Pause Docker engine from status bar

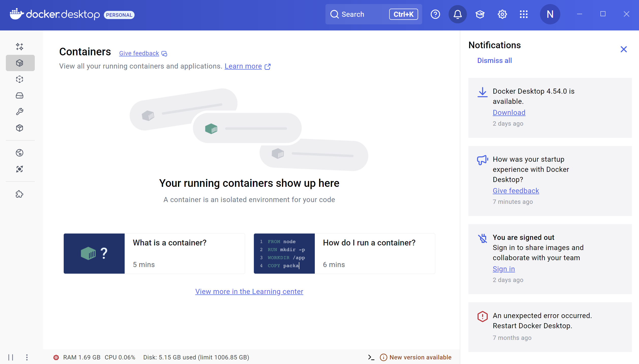pyautogui.click(x=11, y=357)
